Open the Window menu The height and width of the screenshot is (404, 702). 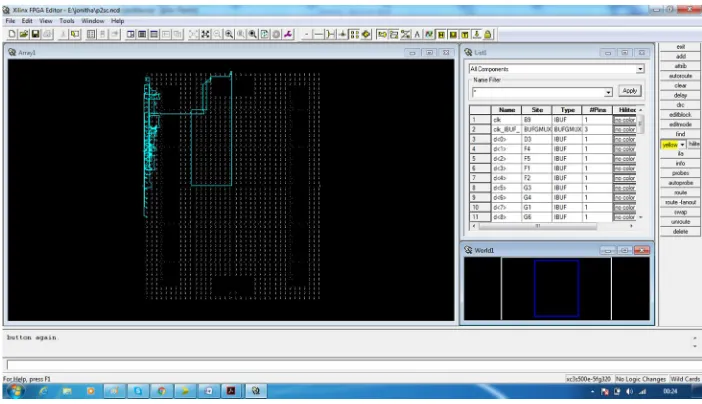[93, 21]
